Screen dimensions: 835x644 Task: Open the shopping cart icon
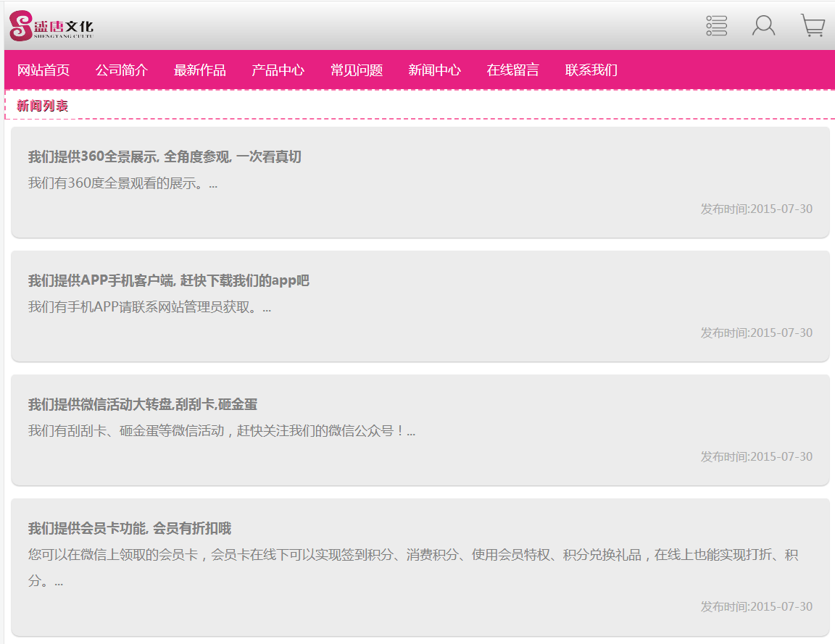coord(813,26)
